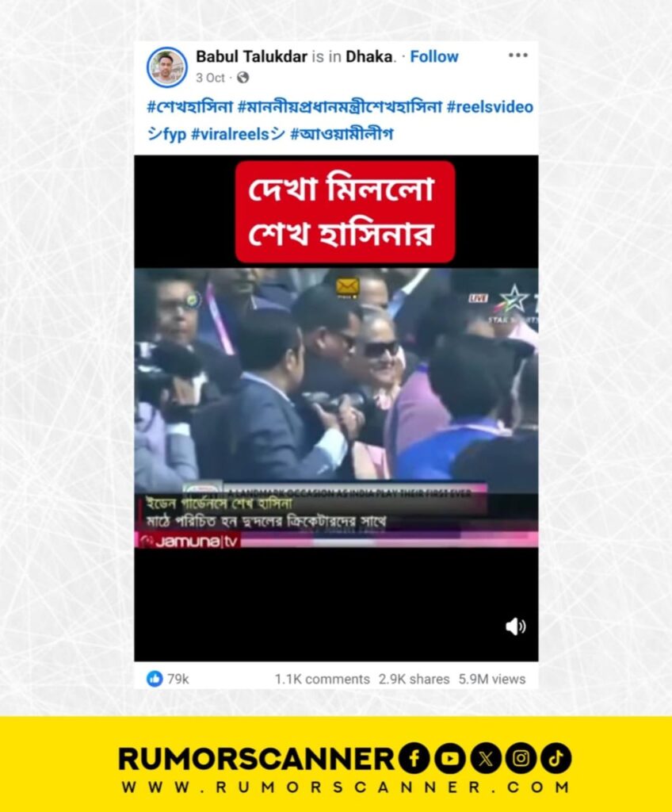Viewport: 672px width, 812px height.
Task: Toggle the video sound speaker icon
Action: click(x=515, y=626)
